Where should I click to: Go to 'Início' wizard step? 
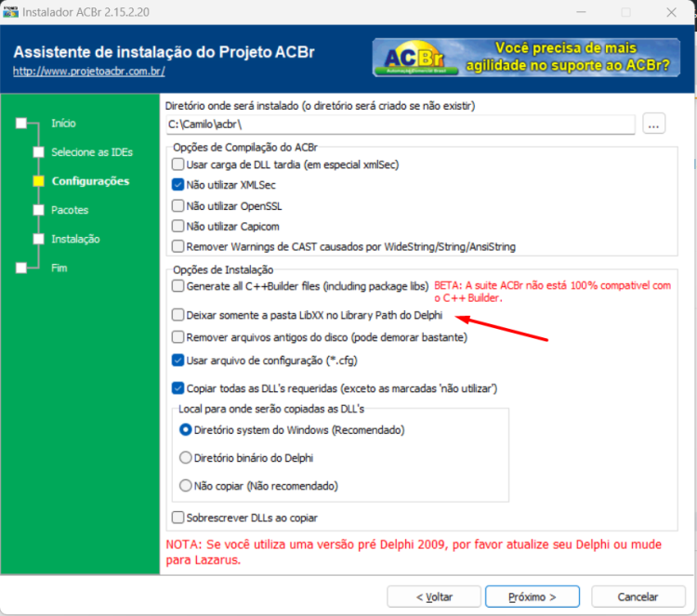(x=63, y=124)
